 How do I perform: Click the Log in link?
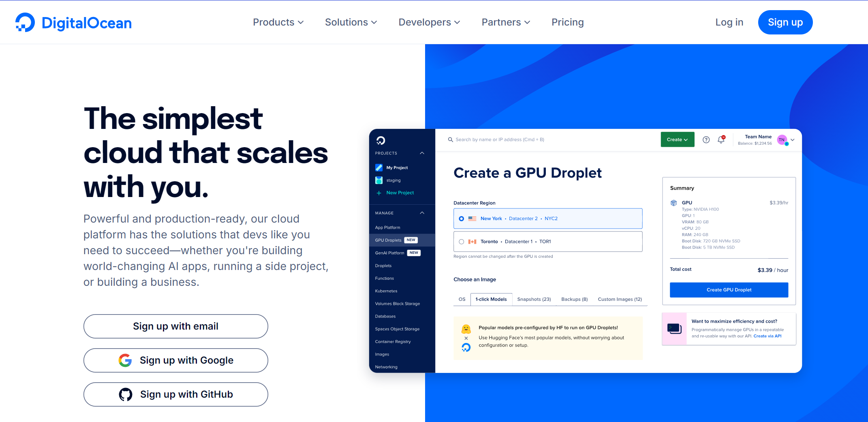click(729, 22)
